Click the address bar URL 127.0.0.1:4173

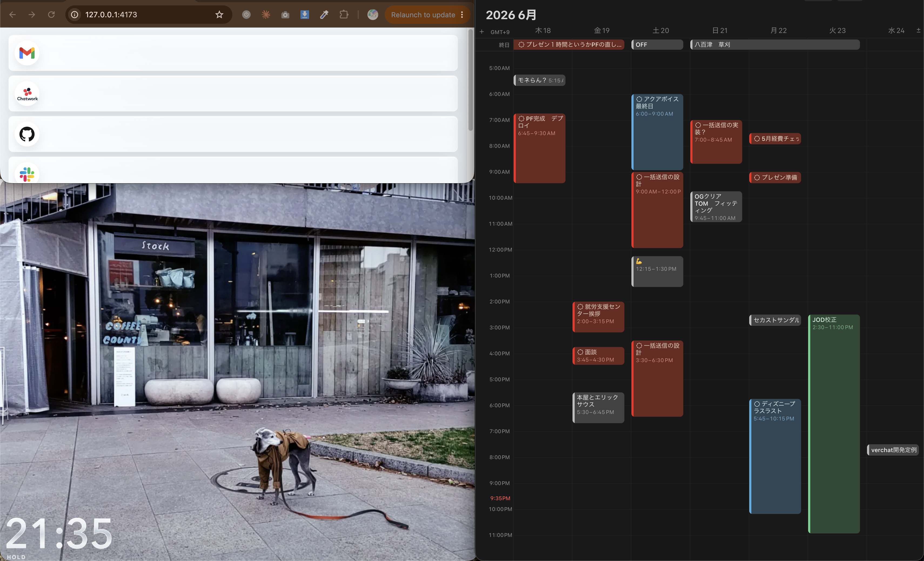(x=111, y=15)
